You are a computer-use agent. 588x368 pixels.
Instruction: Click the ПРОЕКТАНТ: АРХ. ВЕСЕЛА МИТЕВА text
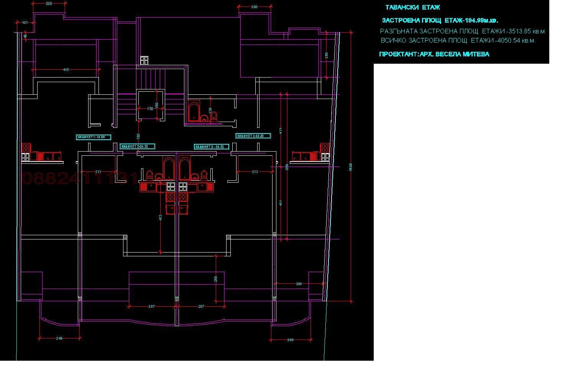coord(434,54)
